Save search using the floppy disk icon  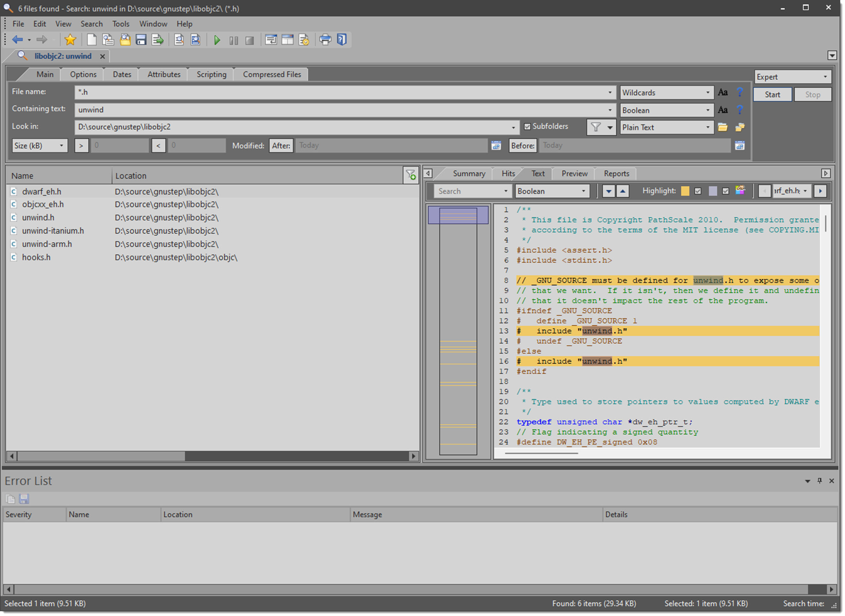(x=141, y=39)
